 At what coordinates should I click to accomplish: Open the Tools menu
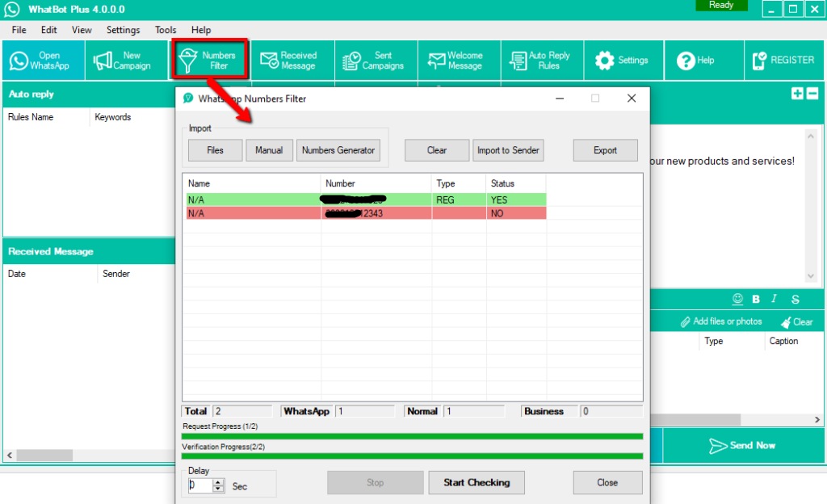point(166,30)
